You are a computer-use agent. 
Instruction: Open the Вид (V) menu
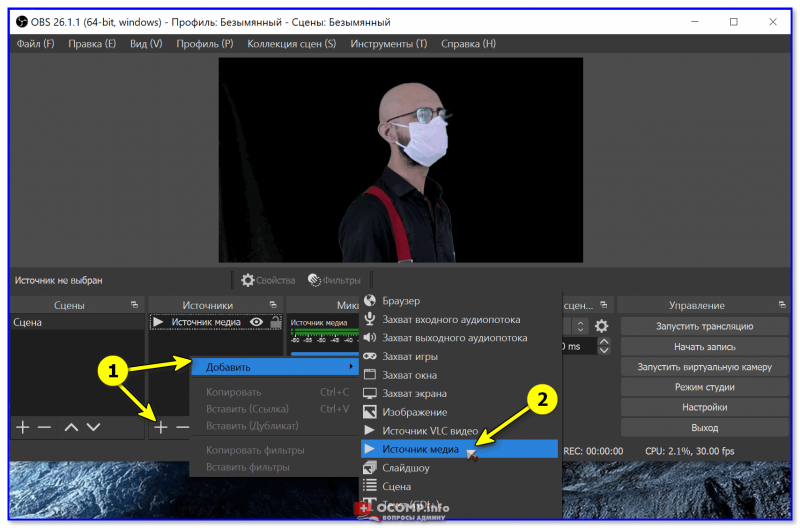146,44
